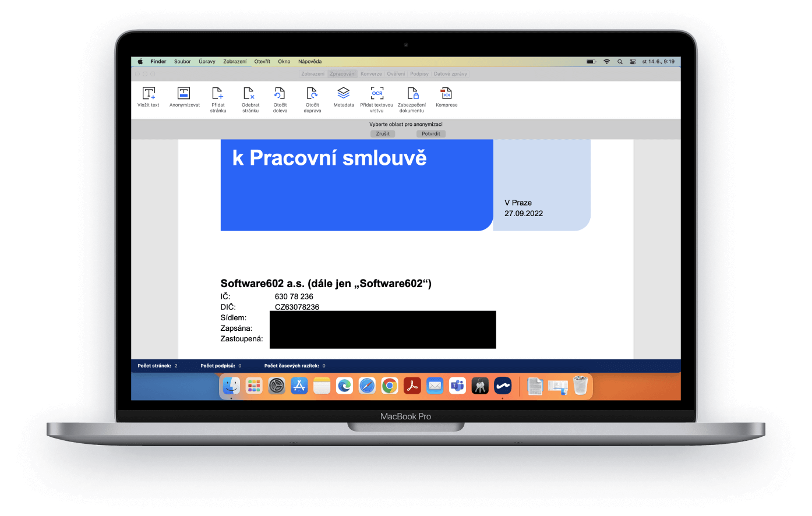812x516 pixels.
Task: Launch App Store from the dock
Action: 299,386
